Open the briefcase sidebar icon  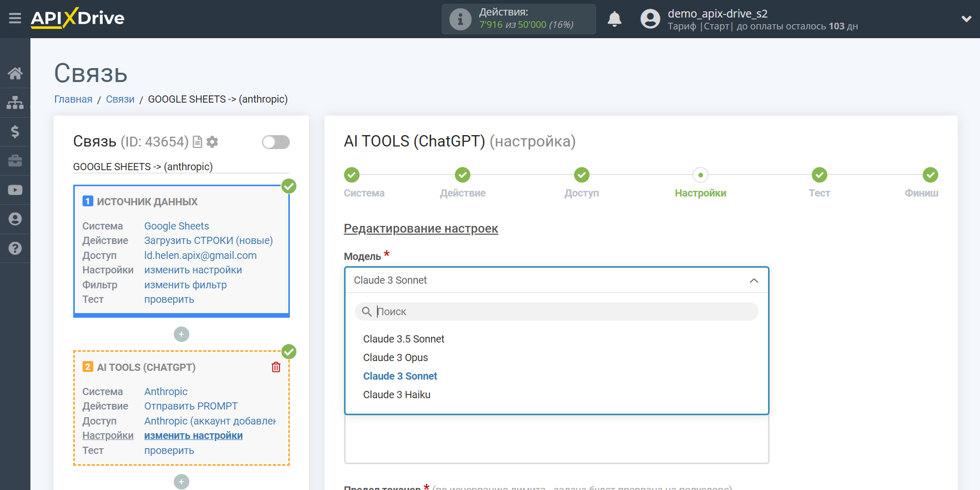click(x=15, y=161)
